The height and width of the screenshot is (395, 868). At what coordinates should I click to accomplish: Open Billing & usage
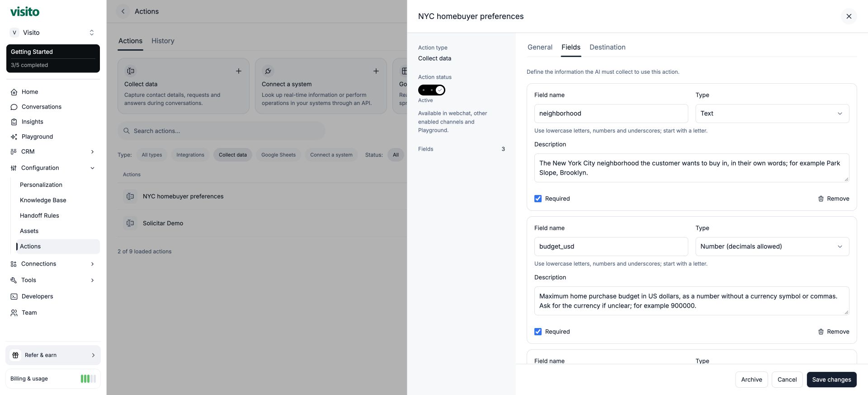[53, 379]
